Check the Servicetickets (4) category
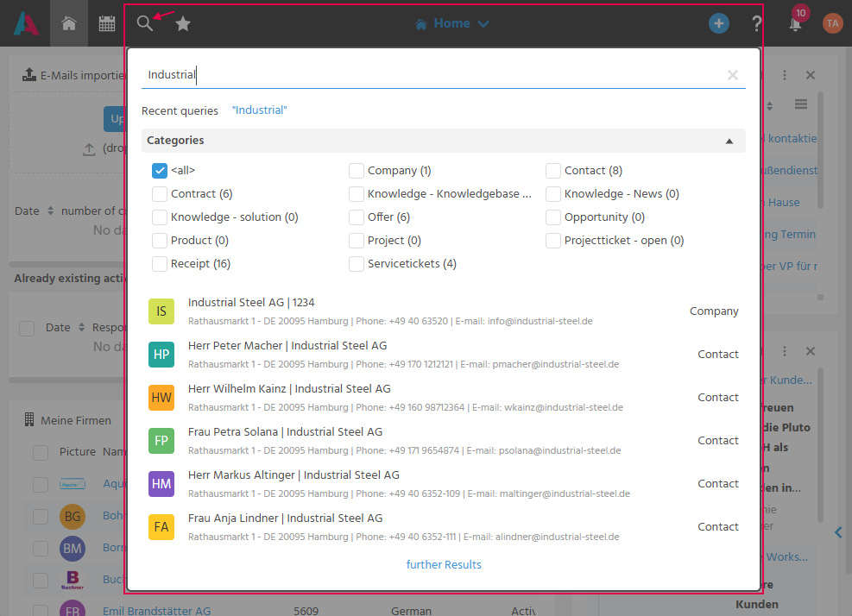 pyautogui.click(x=357, y=264)
